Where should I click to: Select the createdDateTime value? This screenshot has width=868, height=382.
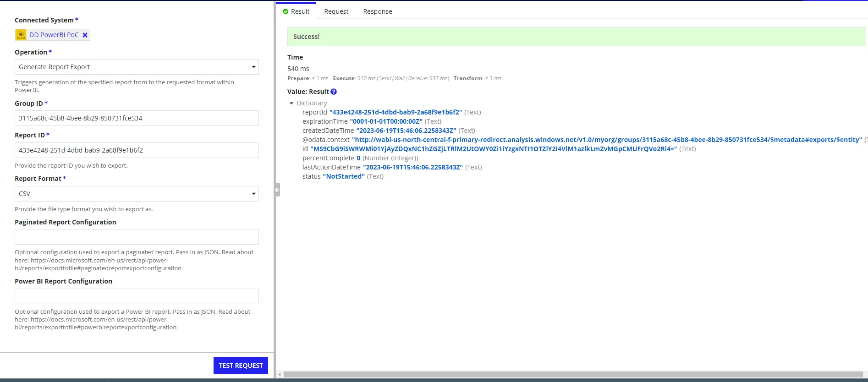[406, 131]
